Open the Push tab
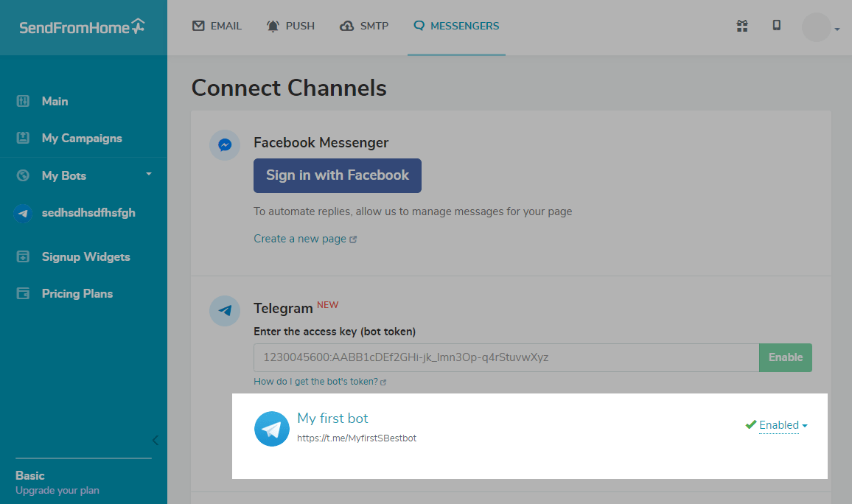Viewport: 852px width, 504px height. point(290,26)
